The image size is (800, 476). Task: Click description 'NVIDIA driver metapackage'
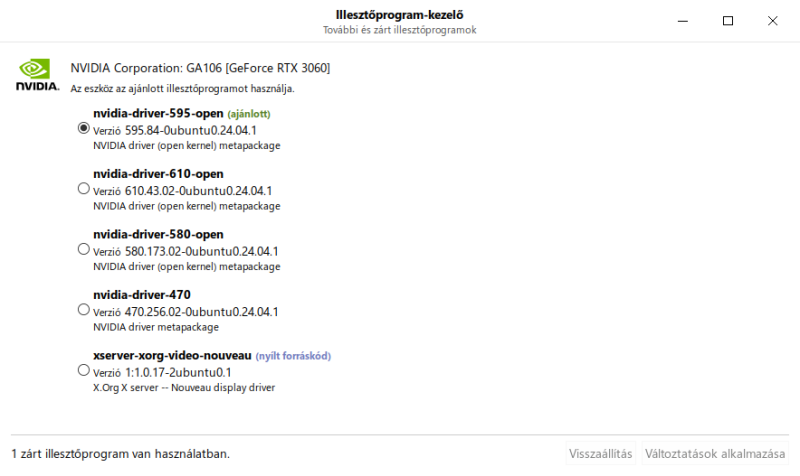[156, 327]
